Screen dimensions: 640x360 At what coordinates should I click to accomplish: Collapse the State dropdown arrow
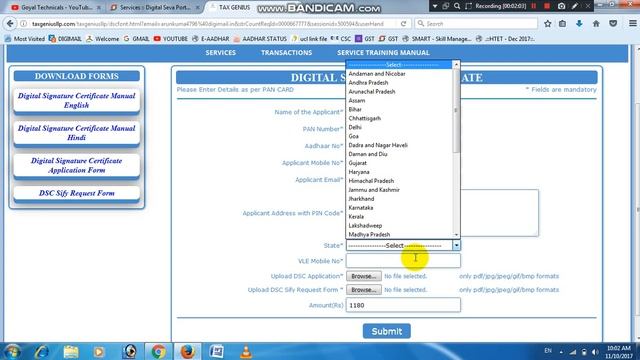[456, 245]
